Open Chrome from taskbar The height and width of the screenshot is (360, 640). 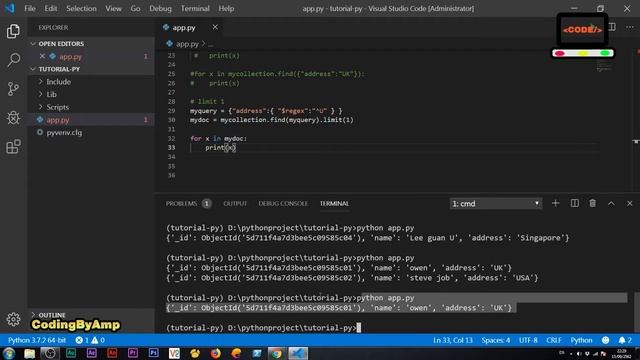(x=277, y=353)
